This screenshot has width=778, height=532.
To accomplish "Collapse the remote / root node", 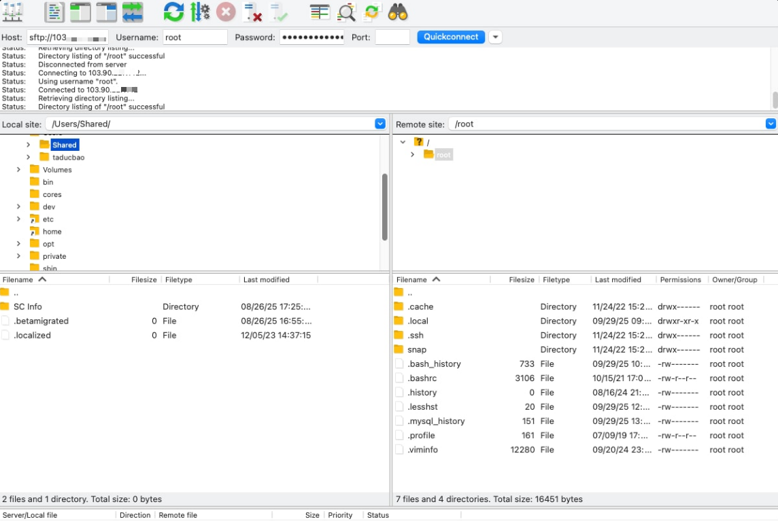I will (x=403, y=142).
